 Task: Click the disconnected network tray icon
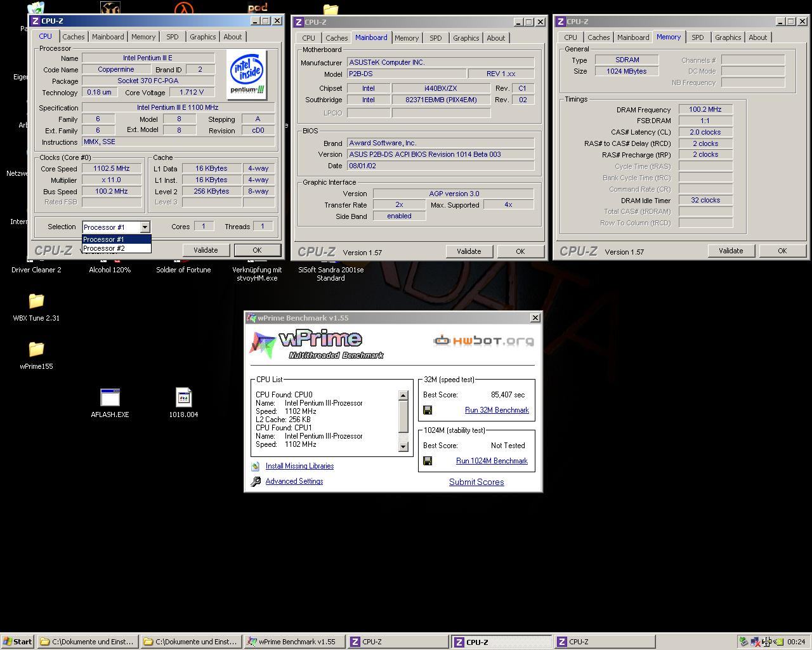(x=755, y=642)
